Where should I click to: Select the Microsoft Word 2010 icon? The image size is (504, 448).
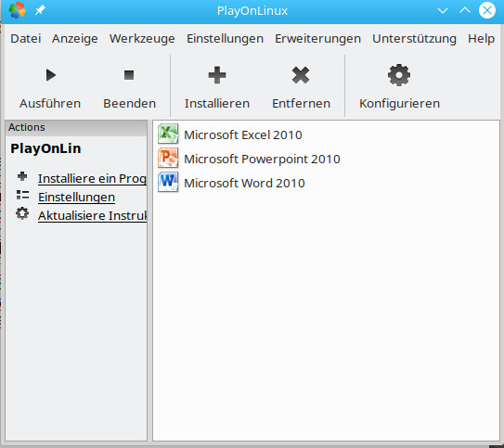(x=168, y=182)
